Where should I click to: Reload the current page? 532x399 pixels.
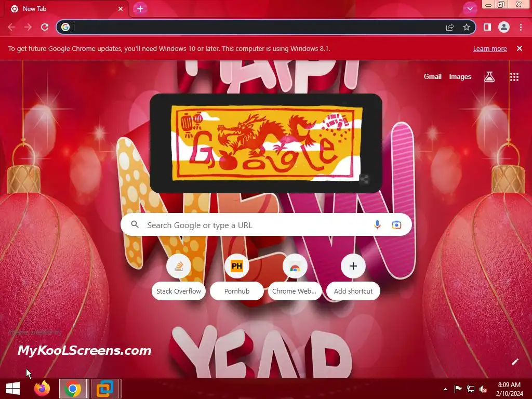(45, 27)
